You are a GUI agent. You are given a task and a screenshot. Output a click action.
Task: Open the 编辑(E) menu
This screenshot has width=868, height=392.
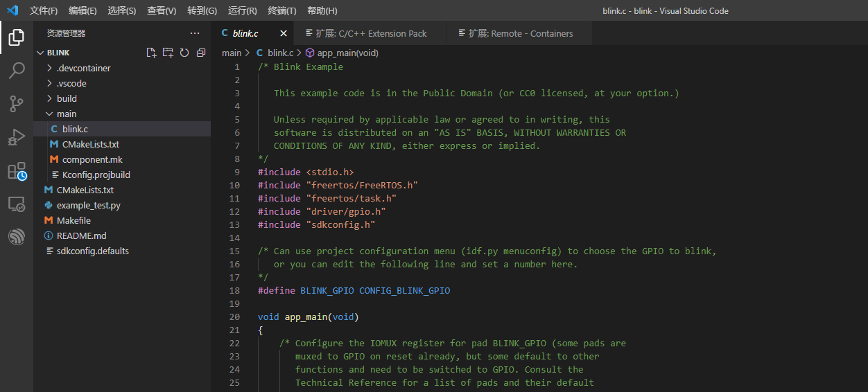[83, 10]
